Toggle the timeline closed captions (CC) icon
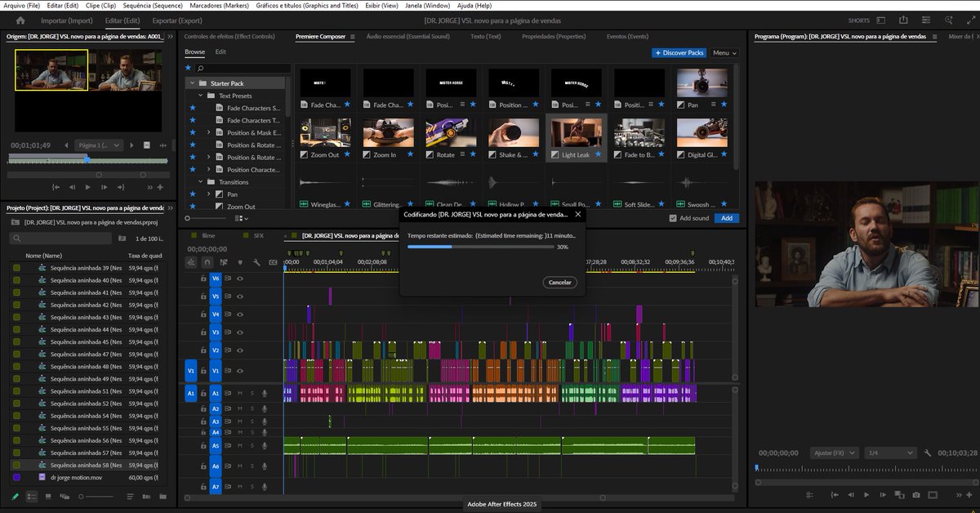980x513 pixels. coord(271,262)
